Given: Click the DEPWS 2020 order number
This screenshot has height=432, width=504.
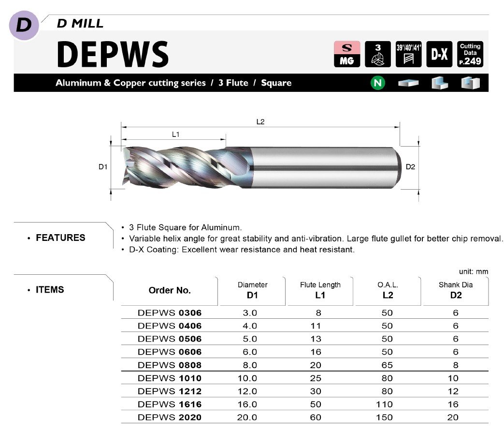Looking at the screenshot, I should (170, 417).
